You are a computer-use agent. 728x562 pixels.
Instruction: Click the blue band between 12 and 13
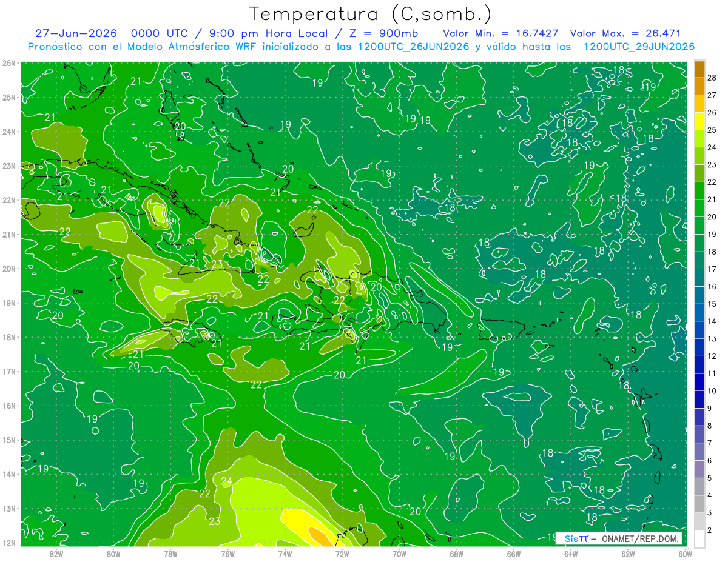[699, 347]
